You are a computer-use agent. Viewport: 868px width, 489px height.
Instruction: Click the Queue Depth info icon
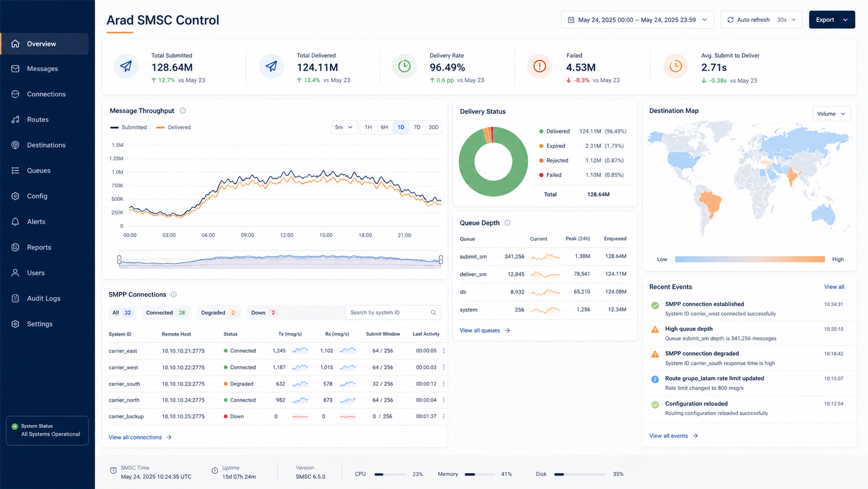[x=508, y=223]
